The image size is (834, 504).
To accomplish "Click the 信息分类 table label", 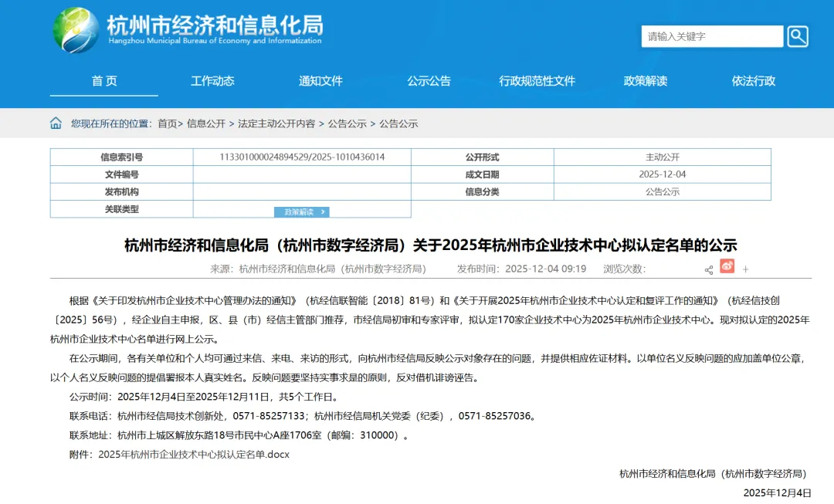I will click(x=483, y=192).
